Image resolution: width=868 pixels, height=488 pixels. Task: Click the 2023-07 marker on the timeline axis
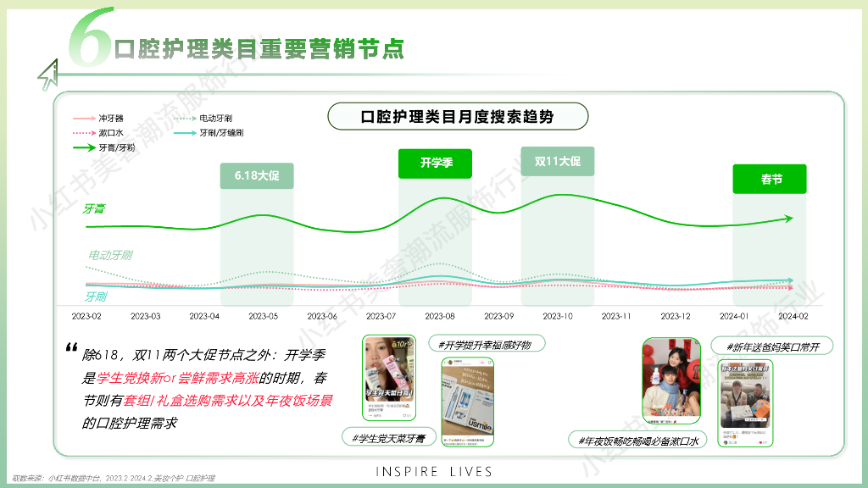click(380, 313)
